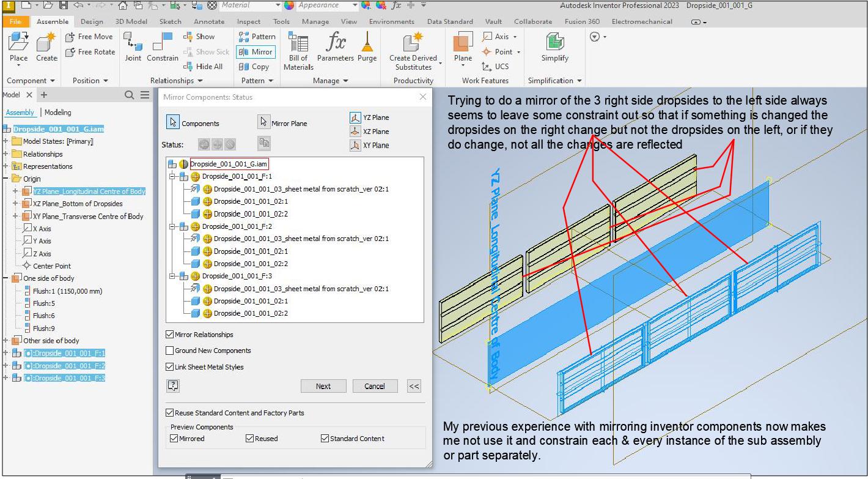Select the Constrain tool
This screenshot has height=479, width=868.
162,46
